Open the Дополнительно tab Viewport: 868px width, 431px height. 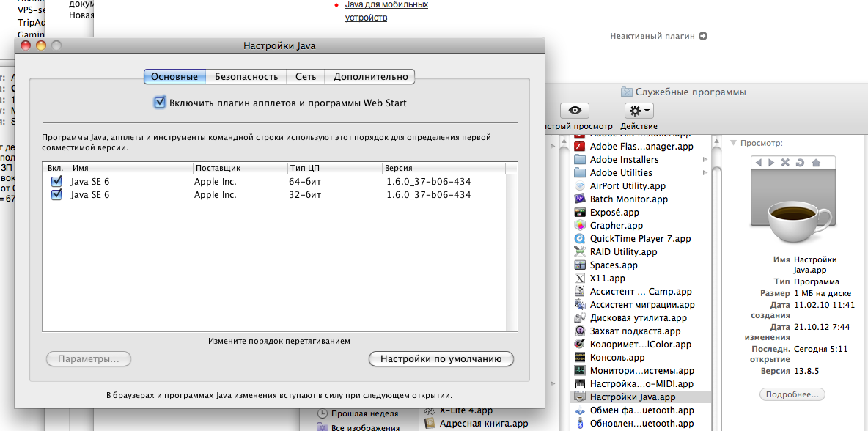(370, 77)
